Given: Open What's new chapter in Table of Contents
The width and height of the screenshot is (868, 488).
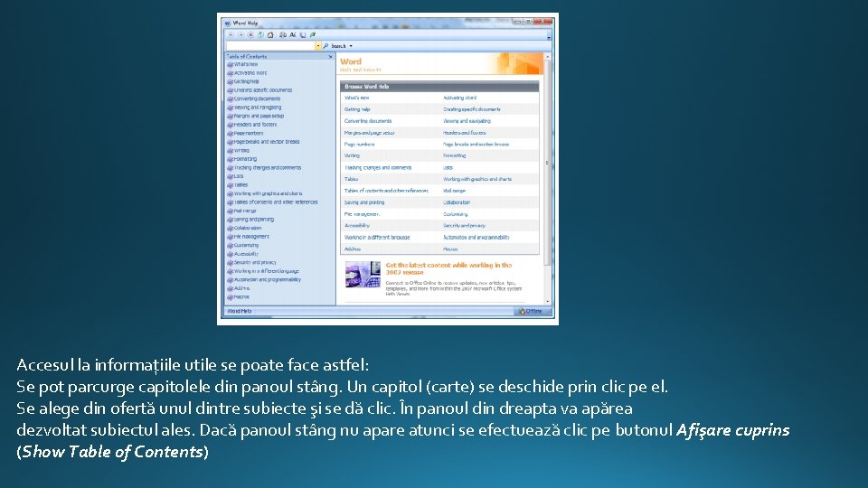Looking at the screenshot, I should click(242, 64).
